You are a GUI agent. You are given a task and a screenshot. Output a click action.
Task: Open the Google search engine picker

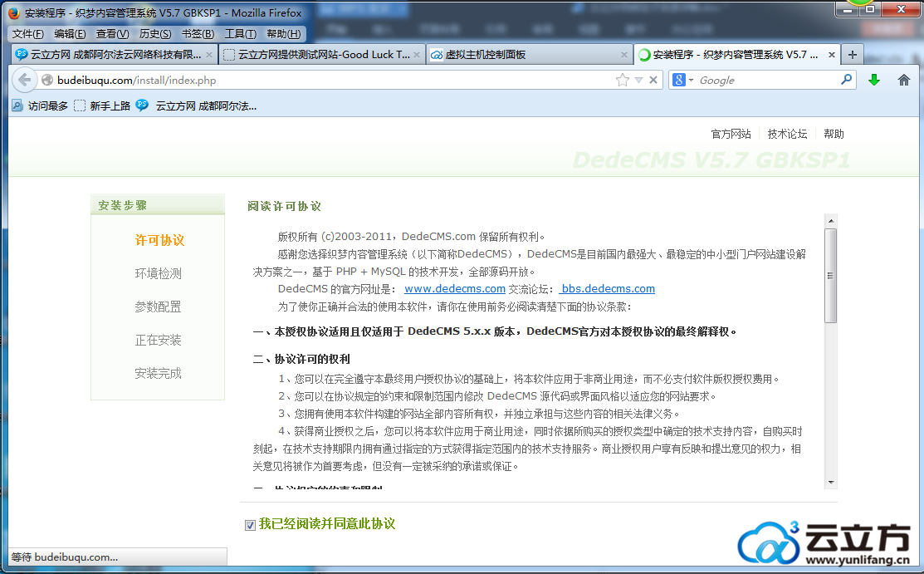click(683, 81)
